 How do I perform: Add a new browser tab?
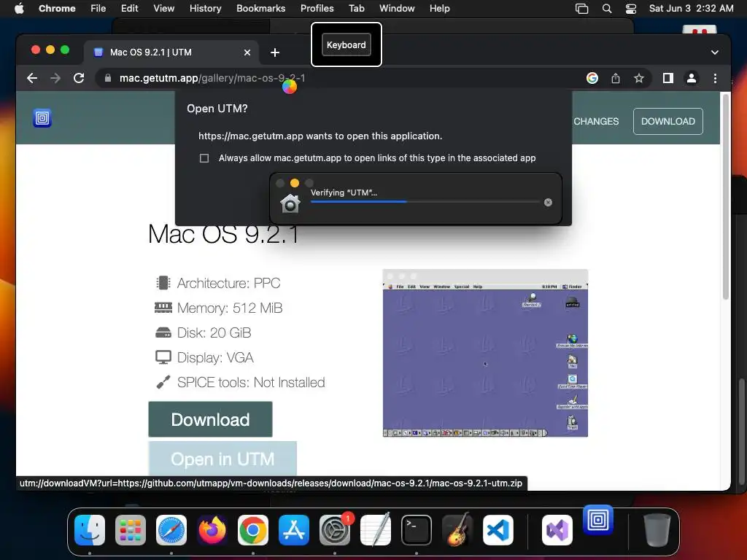point(275,52)
